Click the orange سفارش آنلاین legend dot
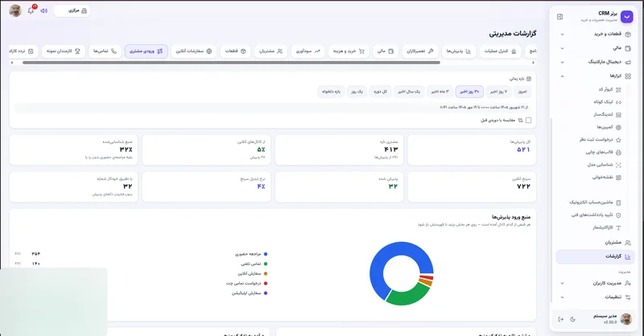Image resolution: width=644 pixels, height=336 pixels. pyautogui.click(x=266, y=273)
